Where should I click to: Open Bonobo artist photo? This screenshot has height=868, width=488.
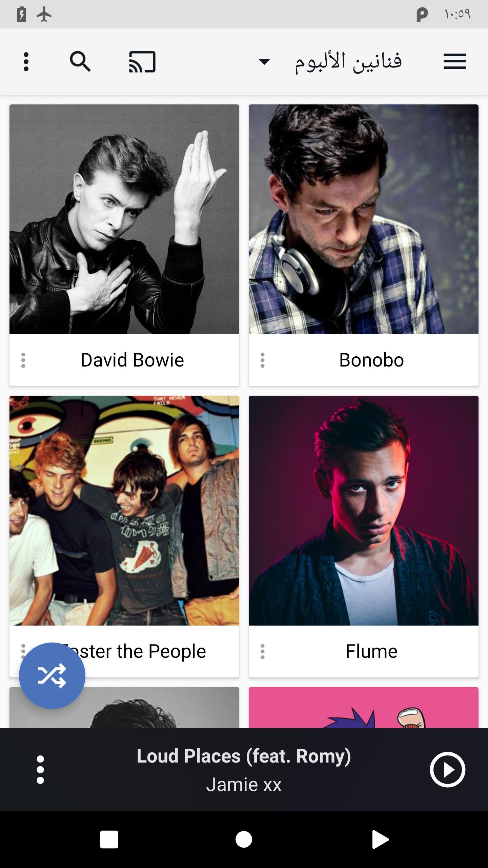coord(364,219)
